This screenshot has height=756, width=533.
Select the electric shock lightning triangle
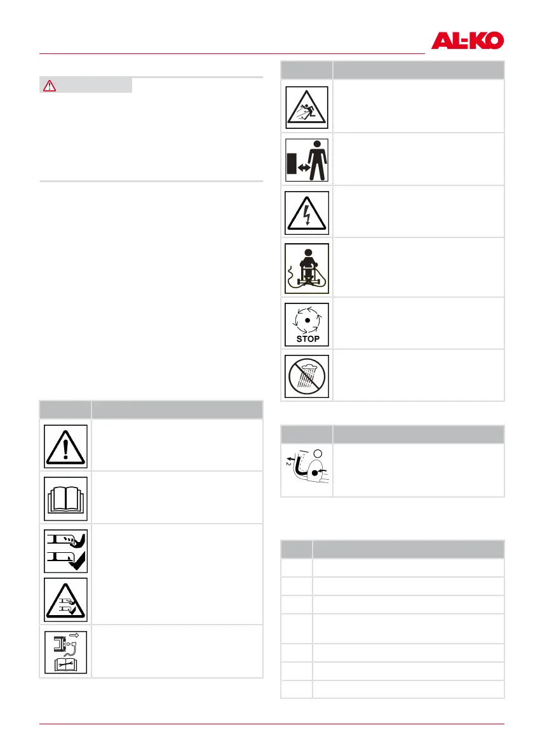307,211
